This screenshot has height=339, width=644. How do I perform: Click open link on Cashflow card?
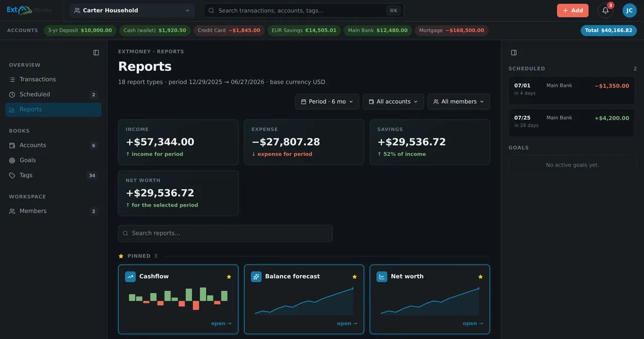pos(221,323)
